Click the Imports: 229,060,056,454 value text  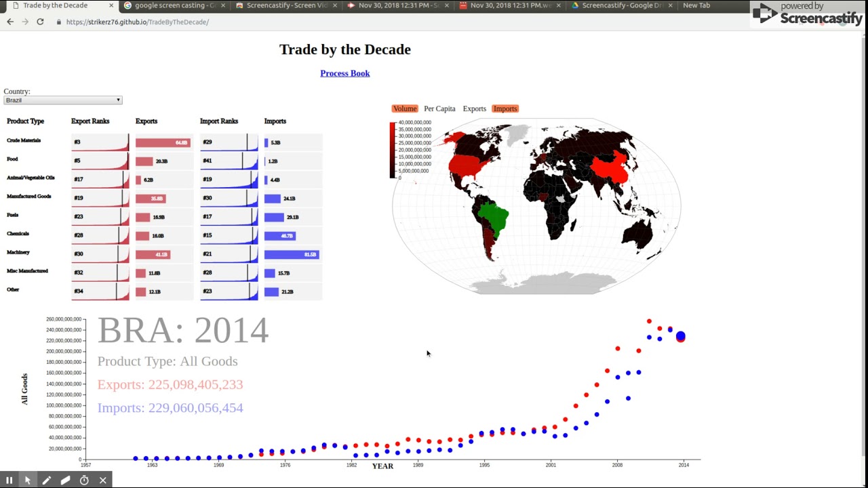[x=170, y=407]
